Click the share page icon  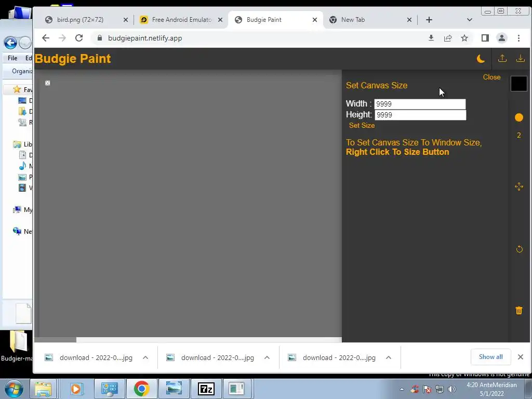447,38
